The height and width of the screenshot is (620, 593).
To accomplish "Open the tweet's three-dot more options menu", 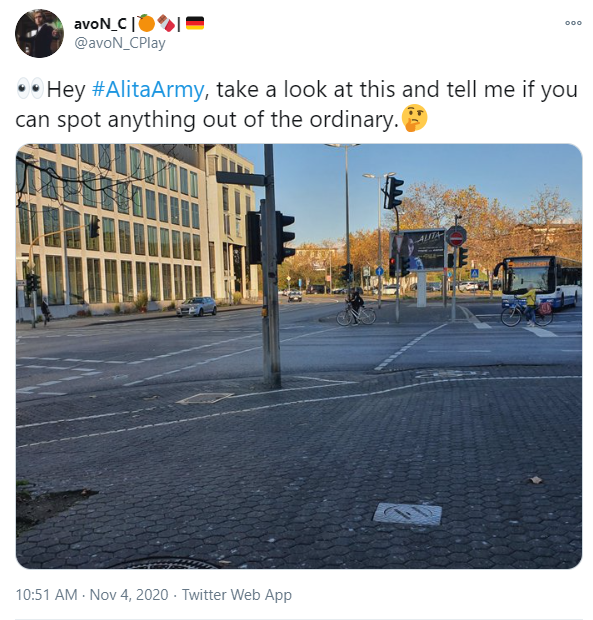I will pyautogui.click(x=573, y=23).
